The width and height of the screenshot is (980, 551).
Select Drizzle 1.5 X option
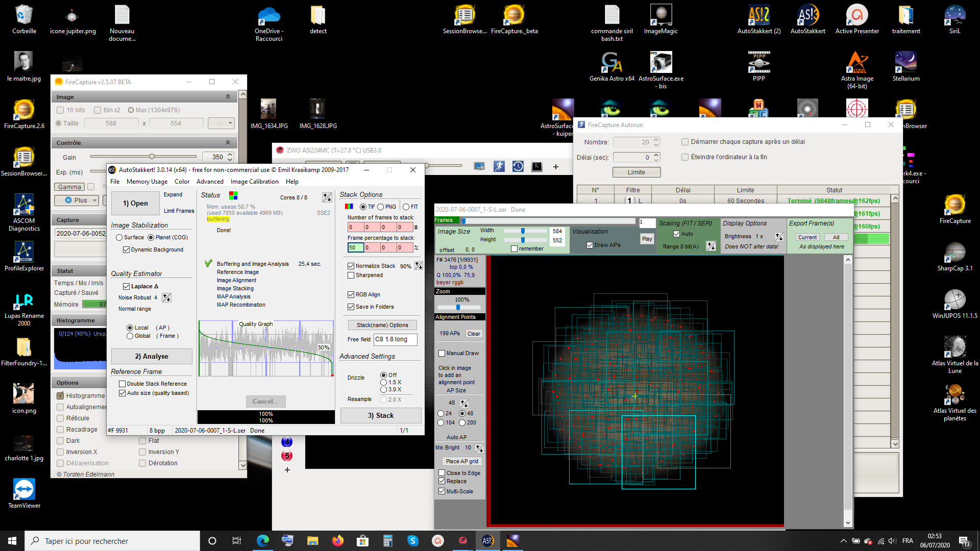point(383,382)
